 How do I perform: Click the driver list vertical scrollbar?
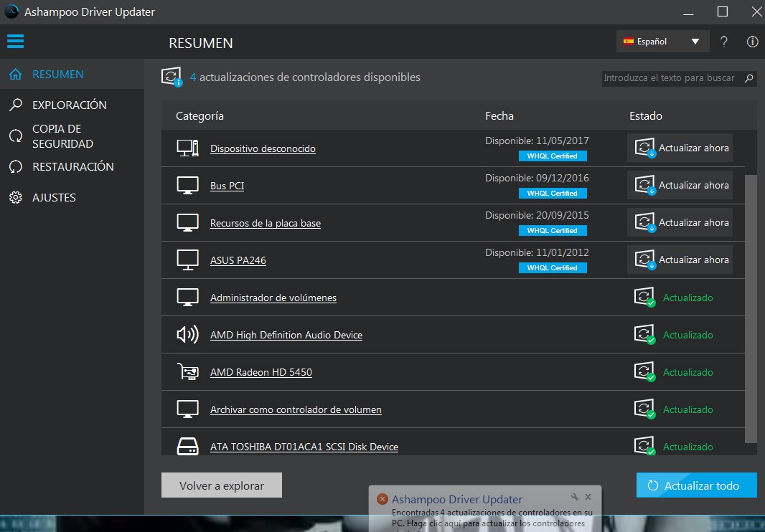tap(751, 309)
